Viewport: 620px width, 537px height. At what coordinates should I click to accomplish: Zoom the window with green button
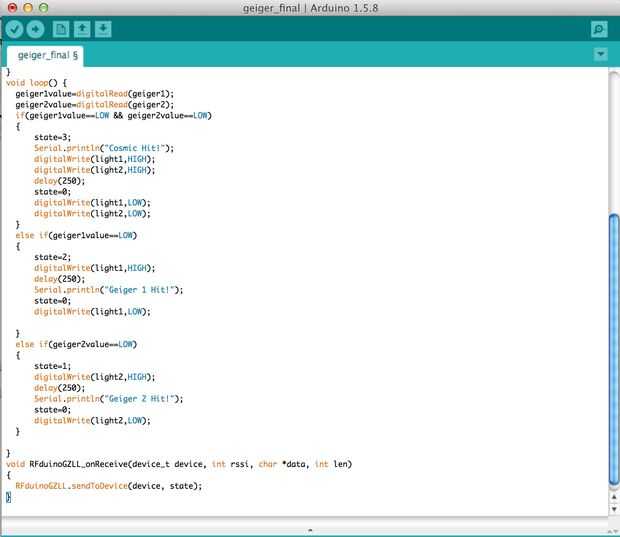[x=43, y=8]
